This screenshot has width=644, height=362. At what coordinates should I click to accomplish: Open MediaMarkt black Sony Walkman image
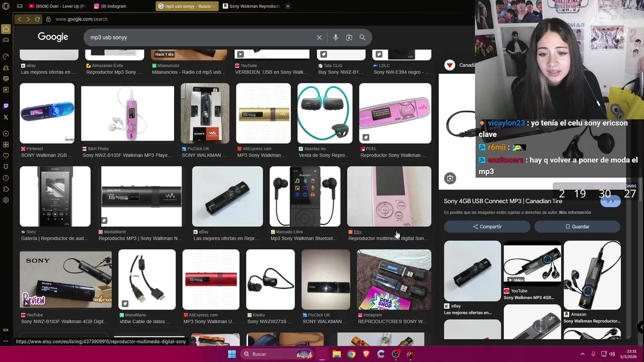pyautogui.click(x=141, y=197)
